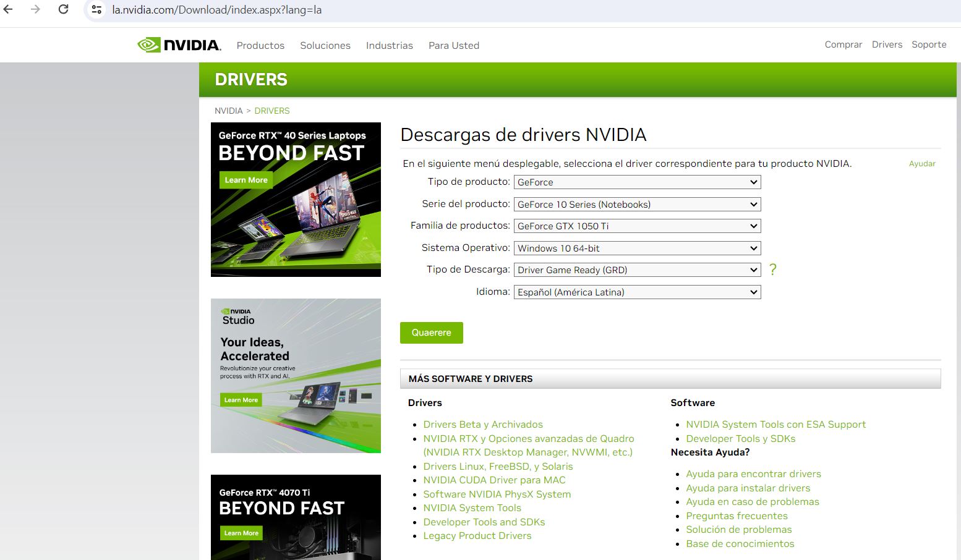Open the NVIDIA Studio ad image

(x=296, y=376)
